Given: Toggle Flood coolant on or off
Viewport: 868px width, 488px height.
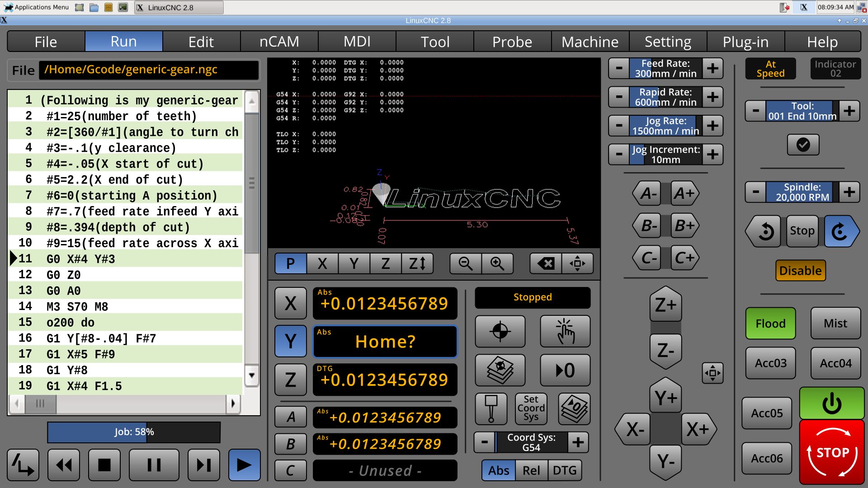Looking at the screenshot, I should pos(770,324).
